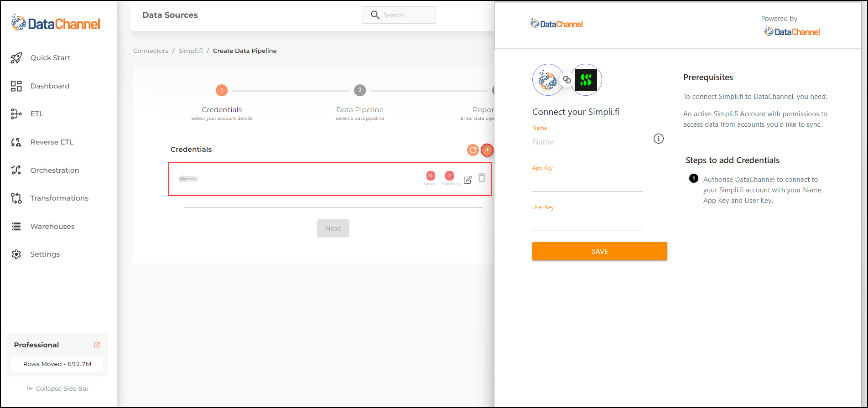Click the panel header DataChannel logo
Image resolution: width=868 pixels, height=408 pixels.
click(556, 24)
